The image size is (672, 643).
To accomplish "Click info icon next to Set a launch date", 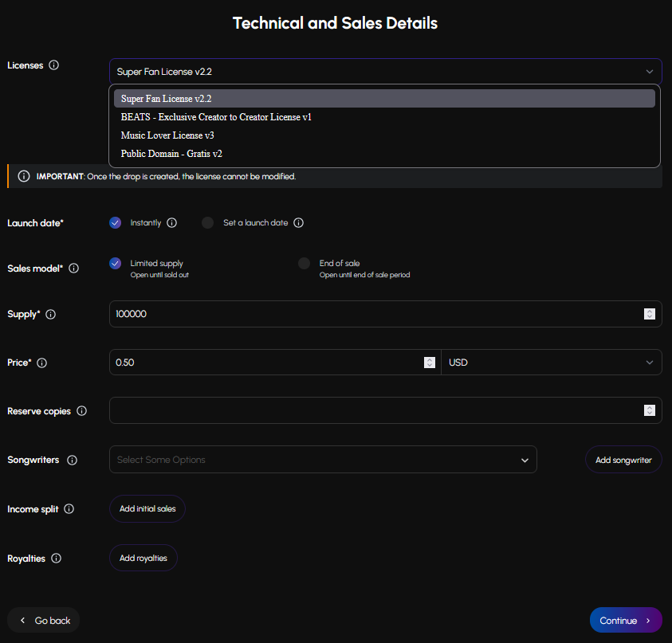I will click(299, 223).
